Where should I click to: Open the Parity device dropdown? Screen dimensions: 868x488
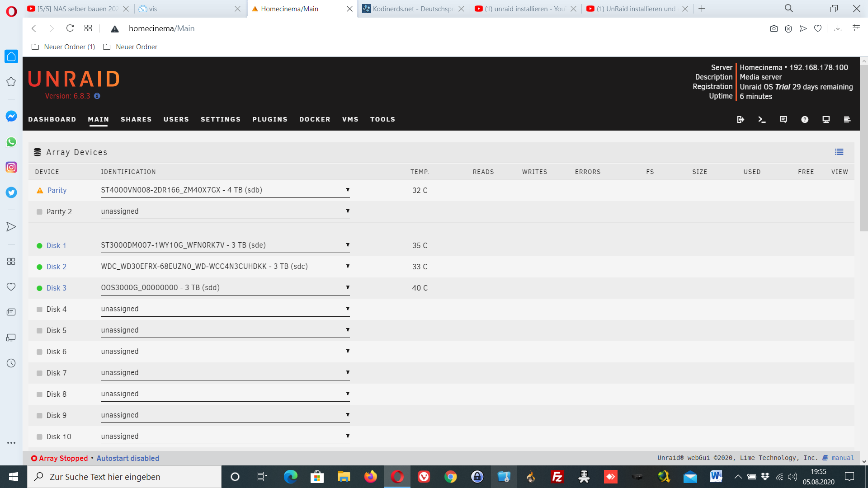coord(225,190)
